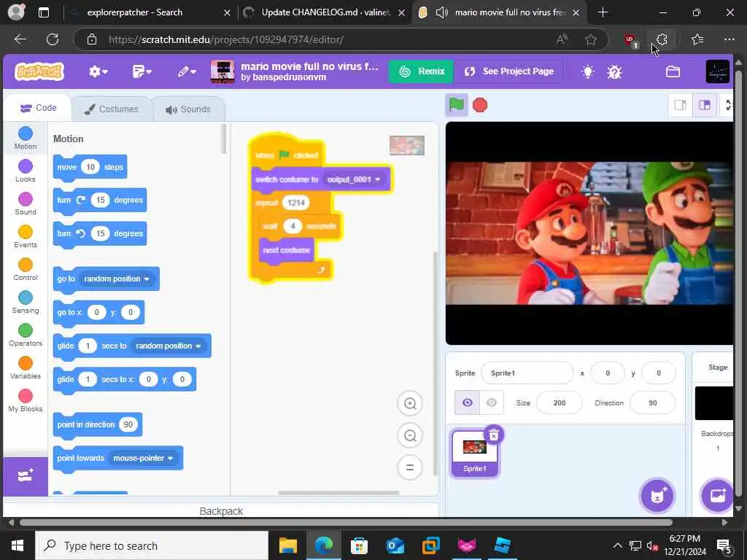747x560 pixels.
Task: Hide the sprite with crossed eye icon
Action: click(492, 402)
